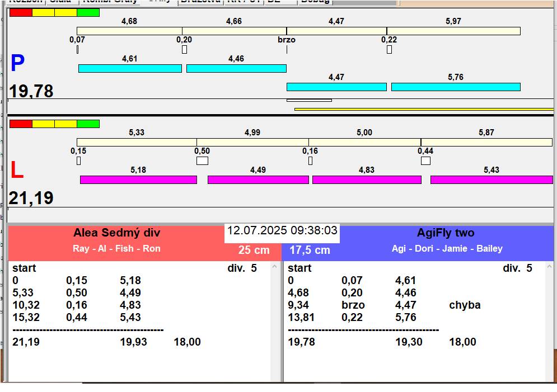Click the 'chyba' error note in AgiFly two results
The height and width of the screenshot is (392, 557).
[x=465, y=305]
